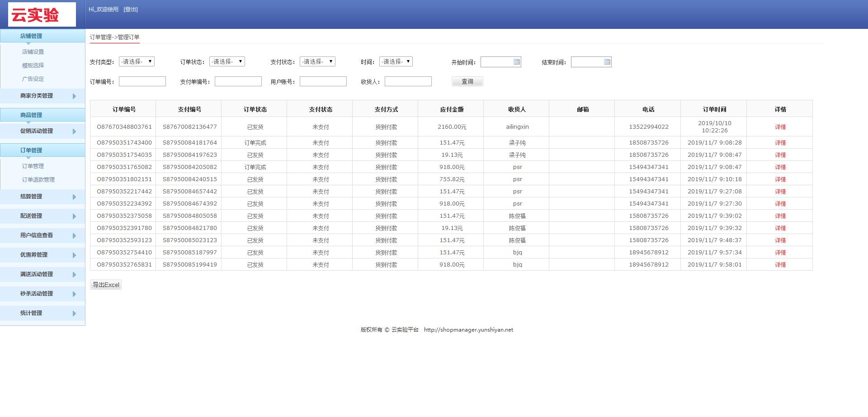Open the end time calendar icon
Image resolution: width=868 pixels, height=417 pixels.
[607, 62]
